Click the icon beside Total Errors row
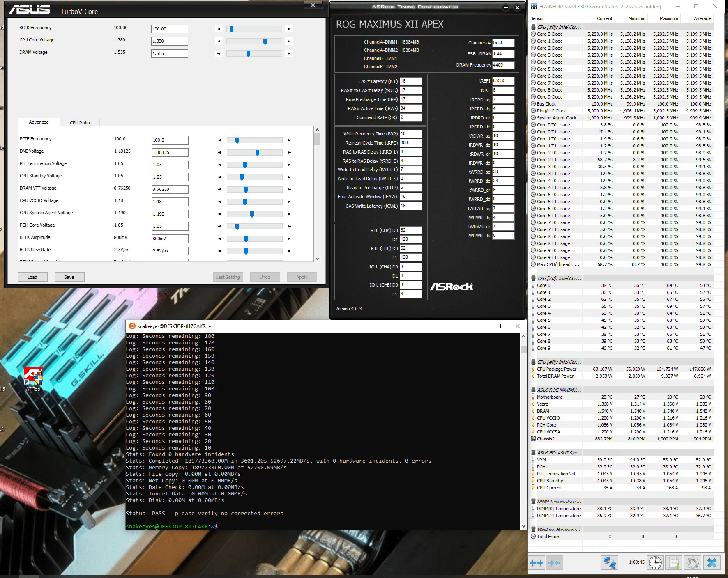Viewport: 728px width, 578px height. click(533, 537)
